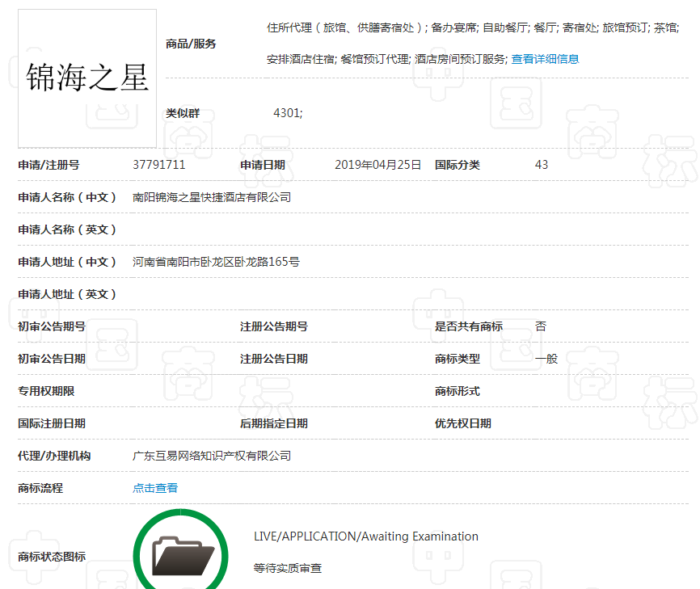
Task: Click the application date 2019年04月25日
Action: tap(377, 165)
